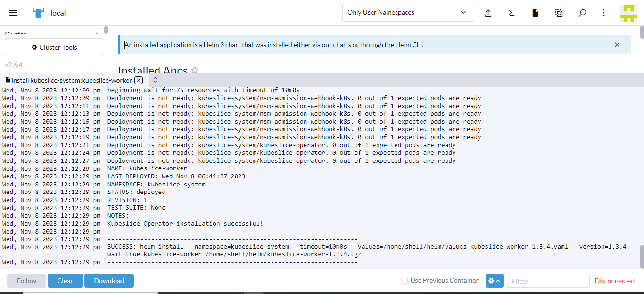This screenshot has height=294, width=644.
Task: Focus the log Filter input field
Action: pos(547,281)
